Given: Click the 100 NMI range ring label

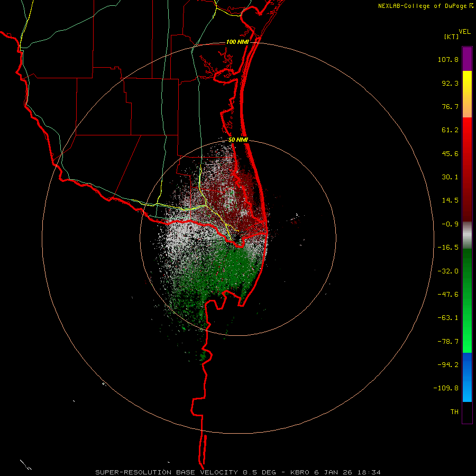Looking at the screenshot, I should [x=237, y=42].
